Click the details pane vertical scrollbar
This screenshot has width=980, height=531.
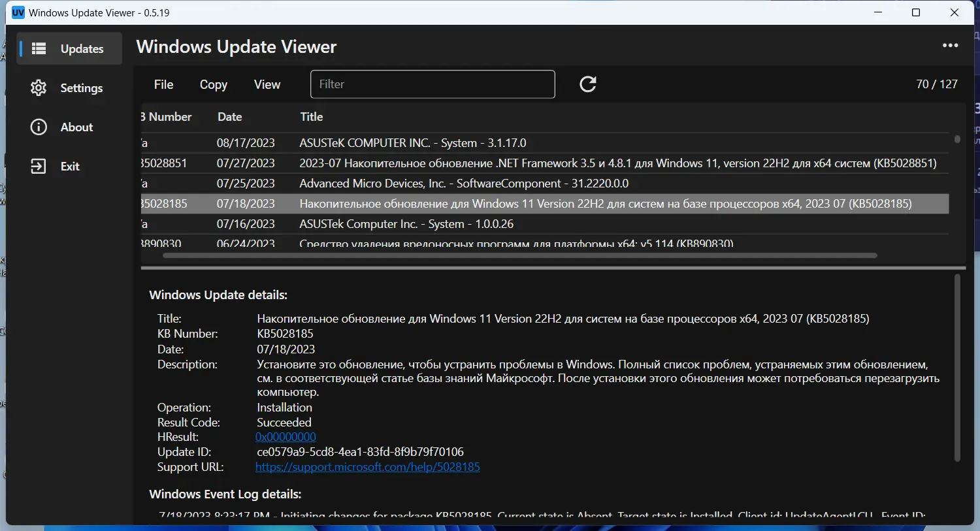957,368
